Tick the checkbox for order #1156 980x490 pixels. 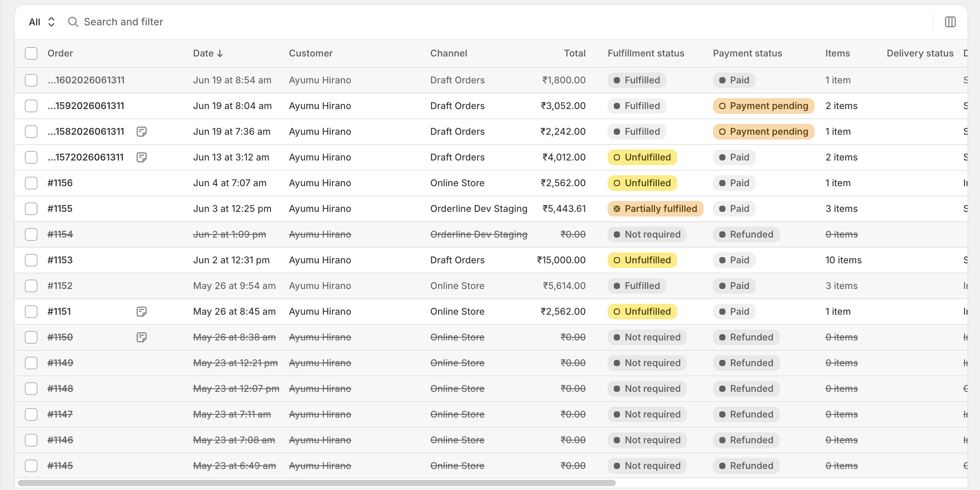point(31,183)
